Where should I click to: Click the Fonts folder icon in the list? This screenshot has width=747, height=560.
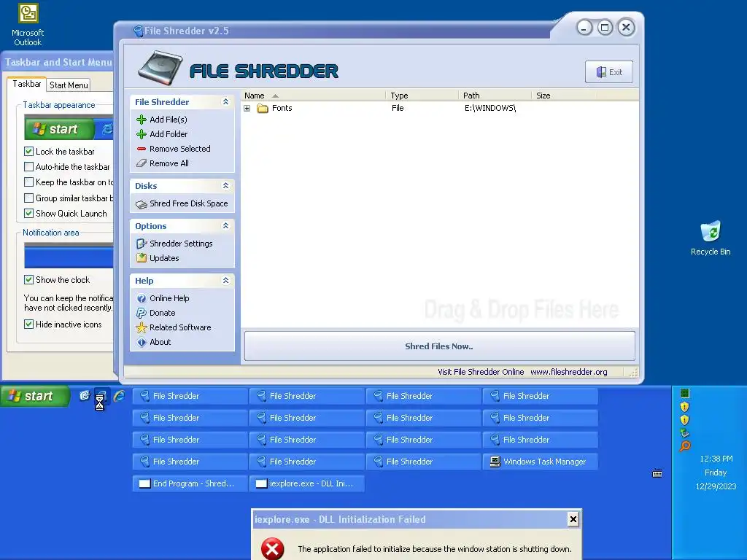(263, 109)
